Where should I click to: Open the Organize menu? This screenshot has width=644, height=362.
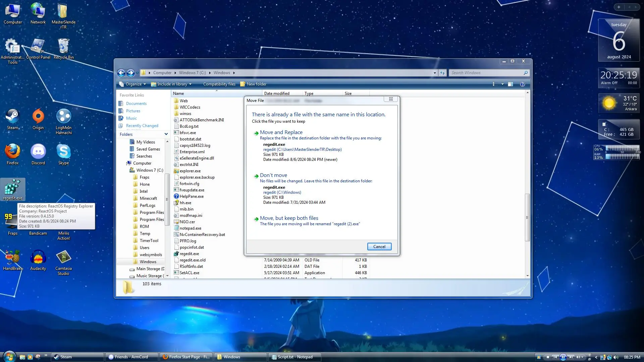point(133,84)
